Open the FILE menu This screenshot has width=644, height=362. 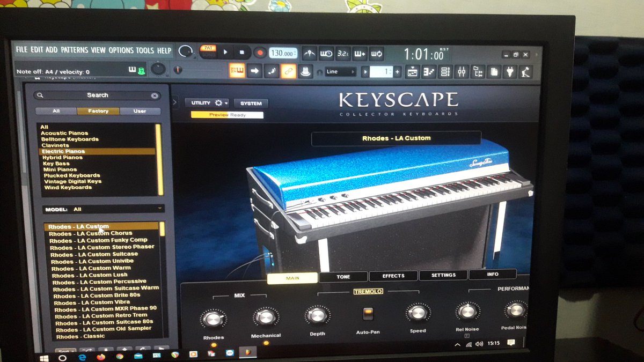coord(21,50)
